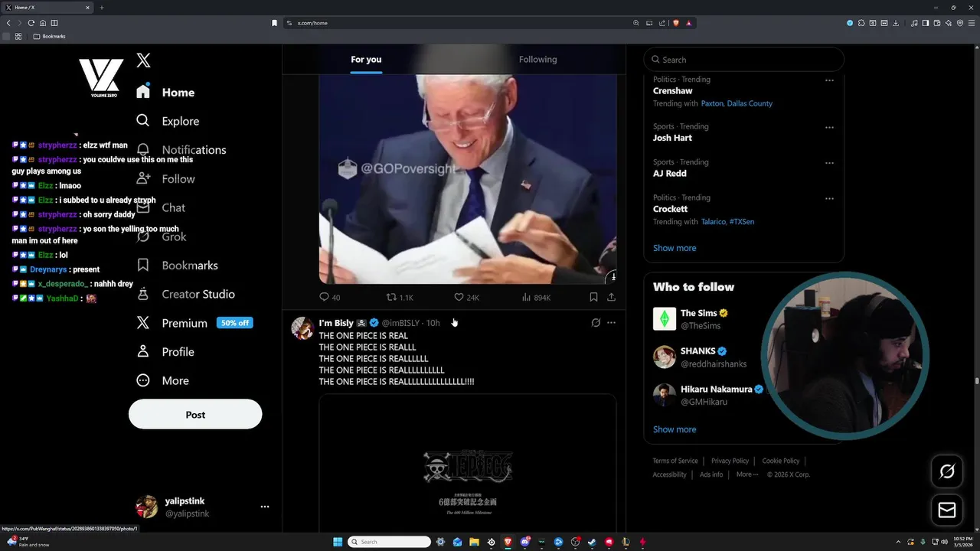The width and height of the screenshot is (980, 551).
Task: Open the #TXSen trending link
Action: [742, 222]
